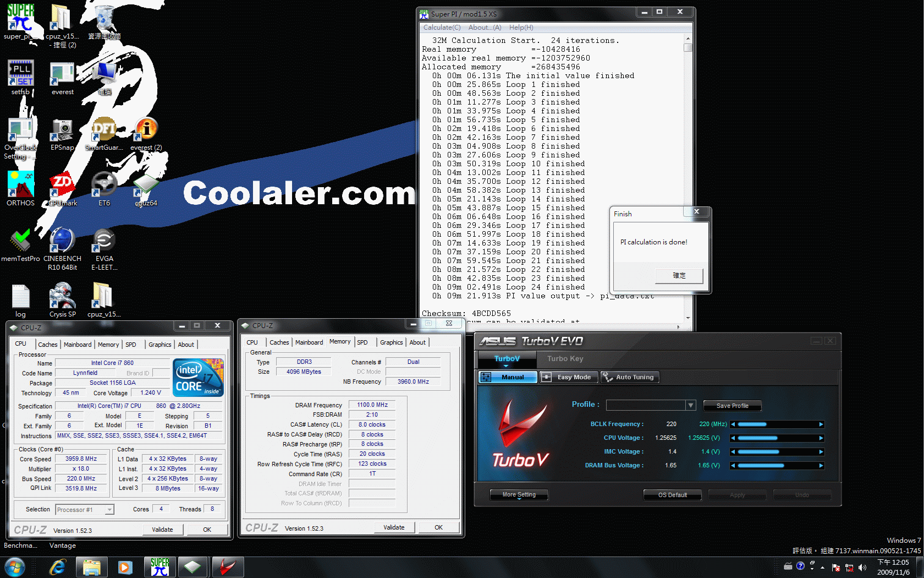Open the EVGA E-LEET desktop icon
The height and width of the screenshot is (578, 924).
[105, 249]
